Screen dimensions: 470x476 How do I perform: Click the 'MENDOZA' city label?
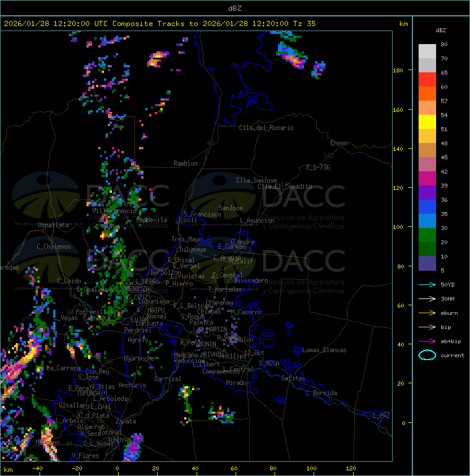pyautogui.click(x=137, y=288)
